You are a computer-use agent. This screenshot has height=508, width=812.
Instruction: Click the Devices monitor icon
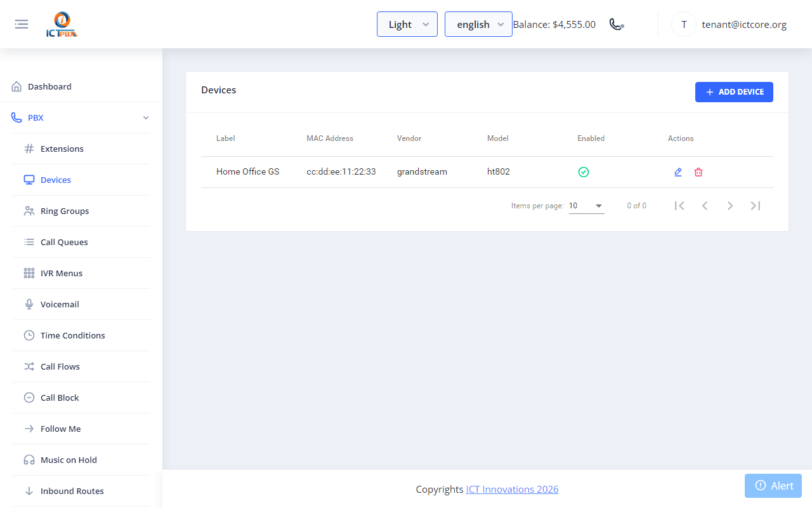coord(29,180)
